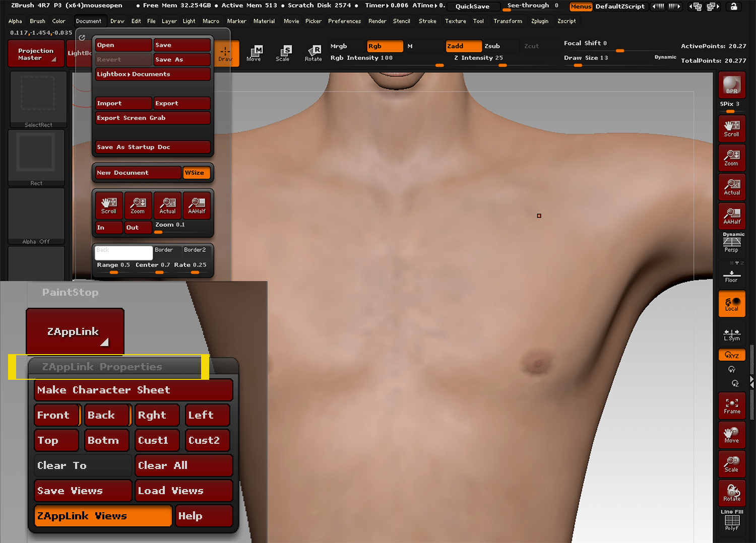Click the Floor grid icon
The width and height of the screenshot is (756, 543).
click(731, 276)
